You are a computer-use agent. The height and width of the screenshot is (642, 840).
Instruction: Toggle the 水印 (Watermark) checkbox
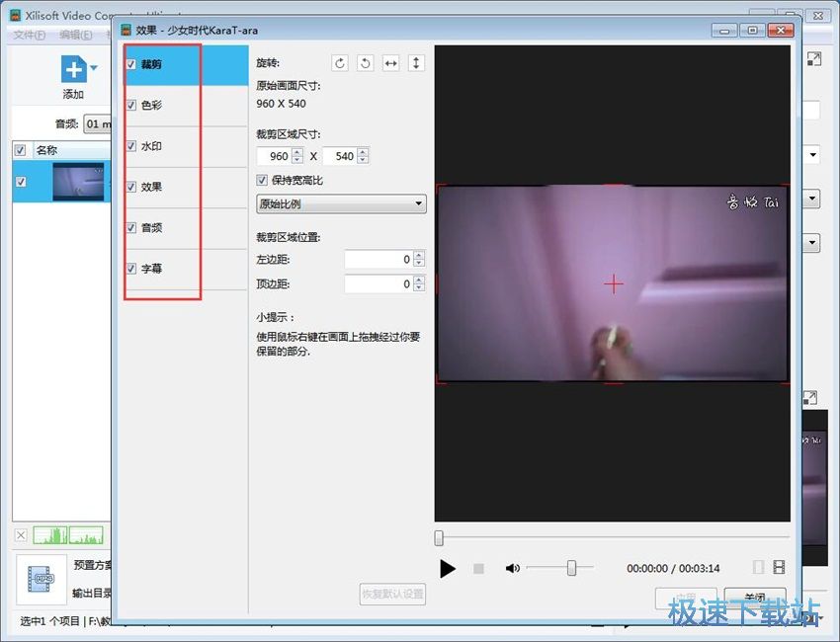click(131, 146)
